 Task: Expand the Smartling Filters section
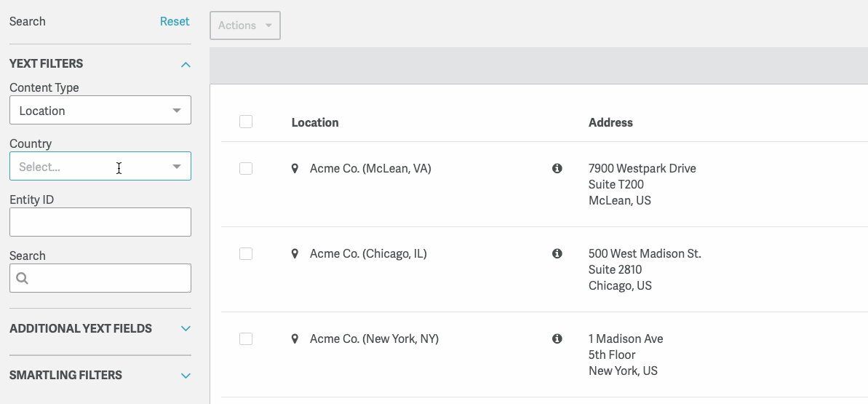[x=186, y=376]
